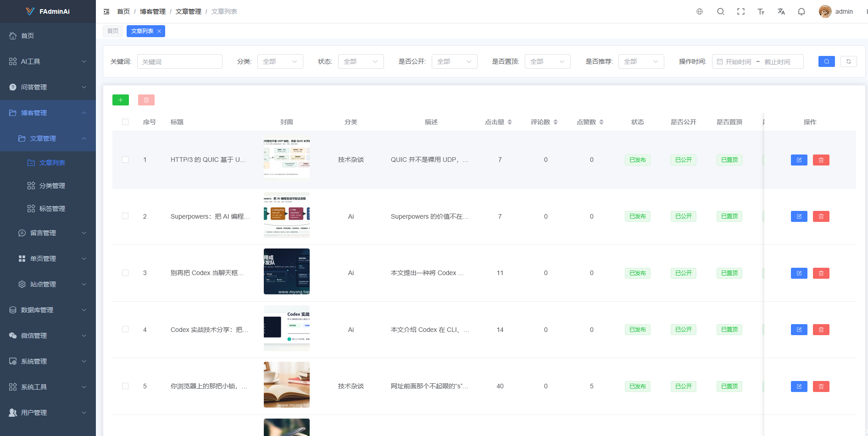Image resolution: width=868 pixels, height=436 pixels.
Task: Edit the article in row 5
Action: point(799,386)
